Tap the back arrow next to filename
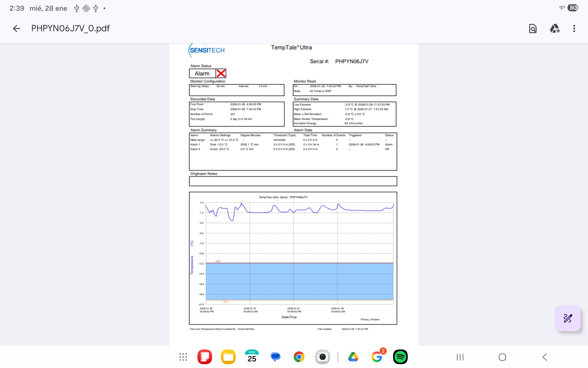The image size is (588, 368). point(17,29)
